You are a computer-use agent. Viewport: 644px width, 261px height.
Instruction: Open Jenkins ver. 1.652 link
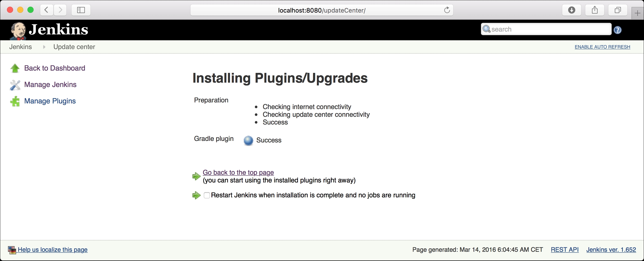[x=611, y=250]
